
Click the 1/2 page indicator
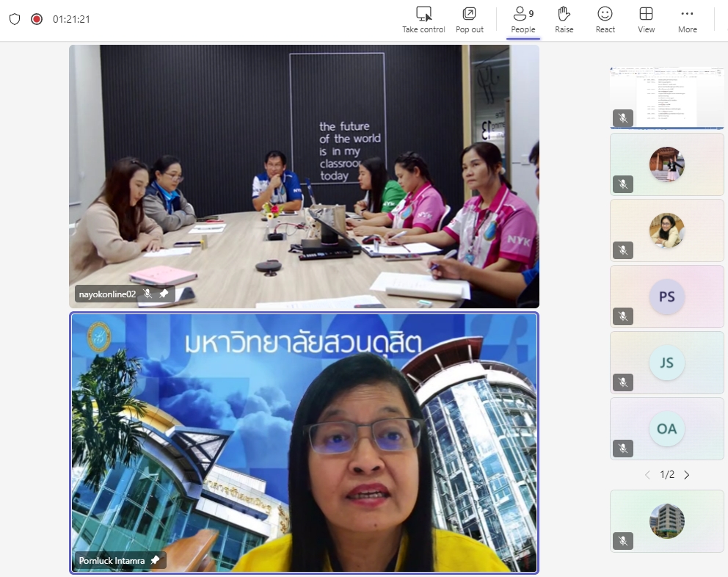[667, 474]
